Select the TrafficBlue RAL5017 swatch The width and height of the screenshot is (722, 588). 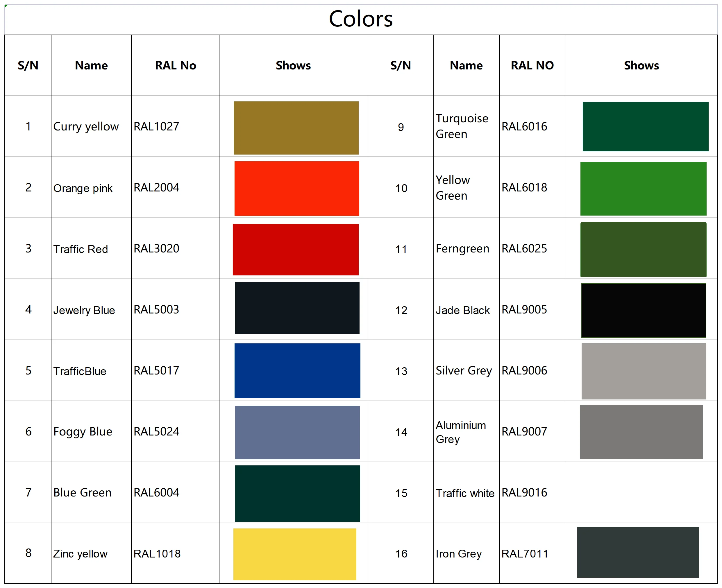coord(297,370)
